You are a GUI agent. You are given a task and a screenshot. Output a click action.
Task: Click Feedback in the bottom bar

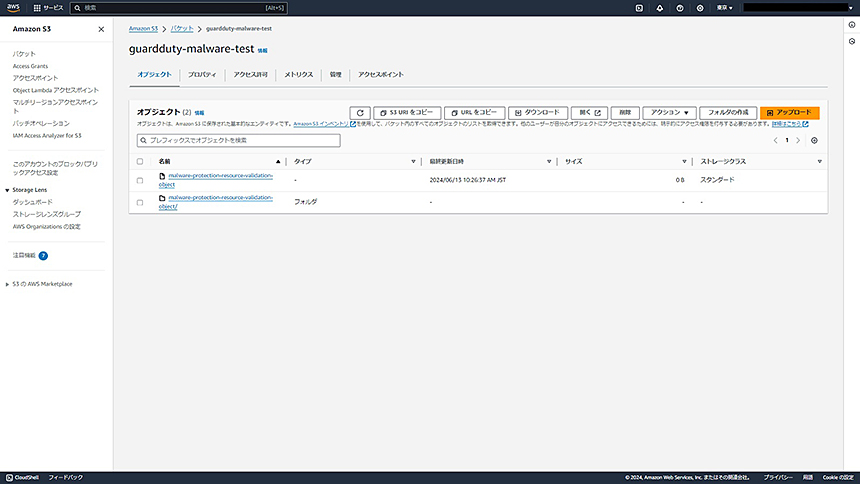pyautogui.click(x=66, y=477)
